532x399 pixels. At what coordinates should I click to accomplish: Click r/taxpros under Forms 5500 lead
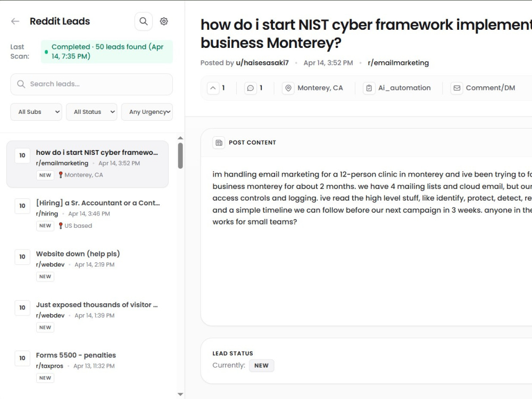pyautogui.click(x=49, y=366)
